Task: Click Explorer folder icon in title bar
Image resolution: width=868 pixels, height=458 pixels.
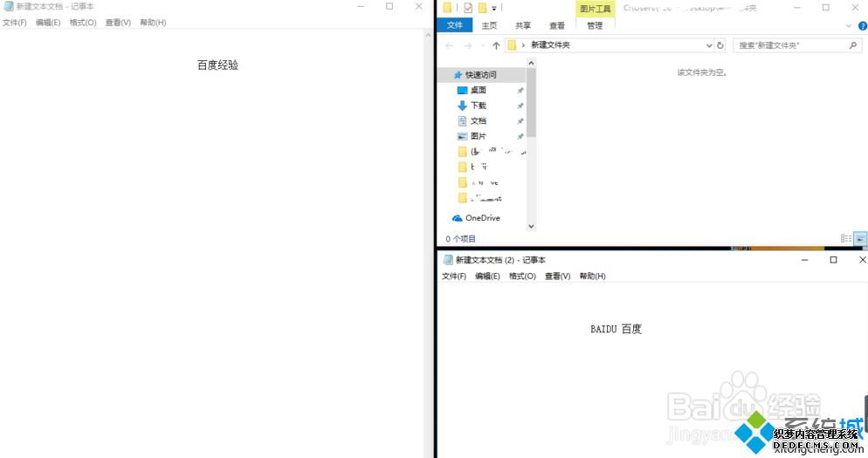Action: coord(447,8)
